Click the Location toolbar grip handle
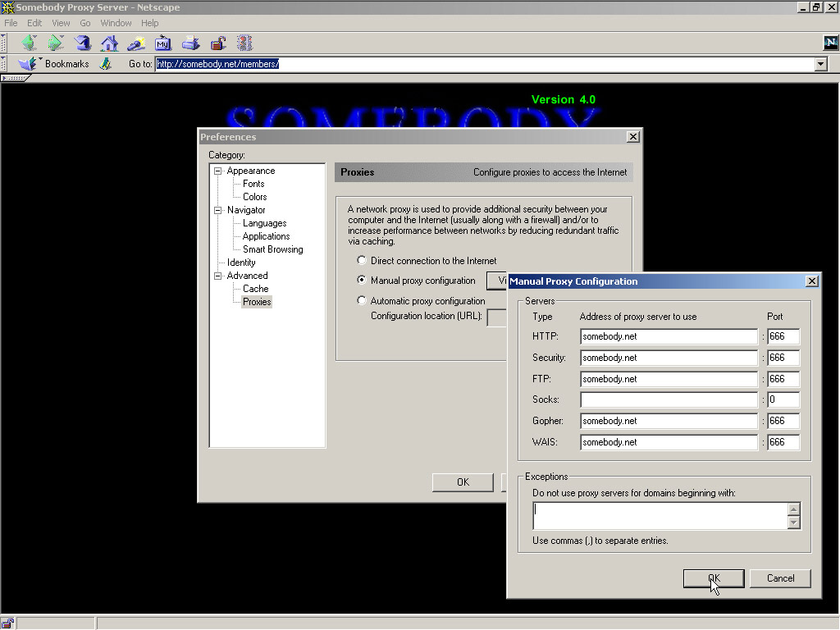This screenshot has height=630, width=840. [3, 64]
